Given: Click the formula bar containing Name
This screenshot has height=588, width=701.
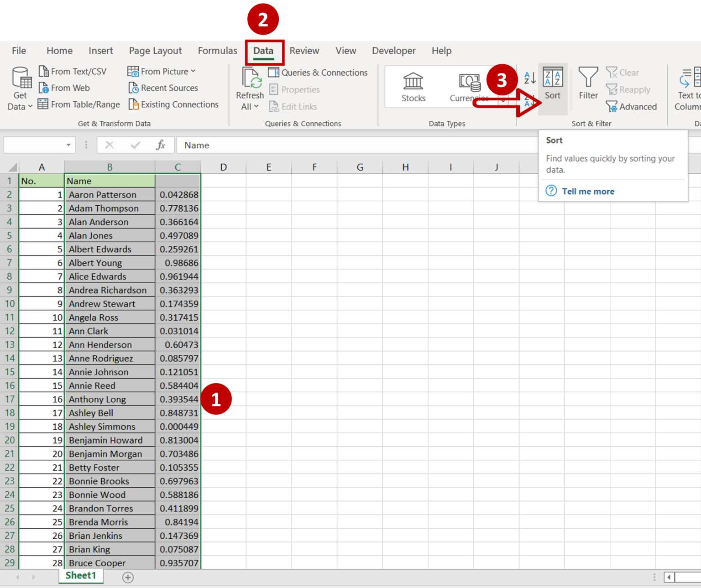Looking at the screenshot, I should (x=356, y=145).
